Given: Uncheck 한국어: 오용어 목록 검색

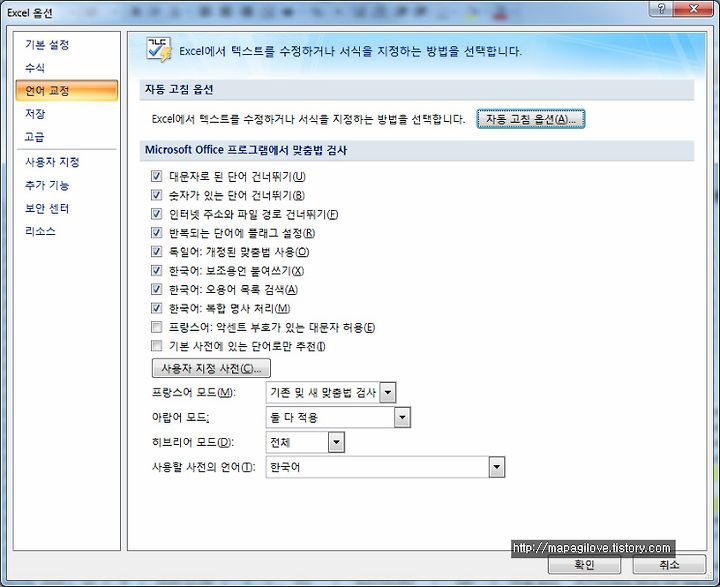Looking at the screenshot, I should 157,289.
